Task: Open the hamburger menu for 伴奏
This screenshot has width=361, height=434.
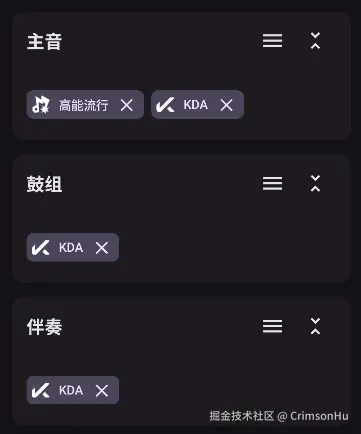Action: tap(272, 326)
